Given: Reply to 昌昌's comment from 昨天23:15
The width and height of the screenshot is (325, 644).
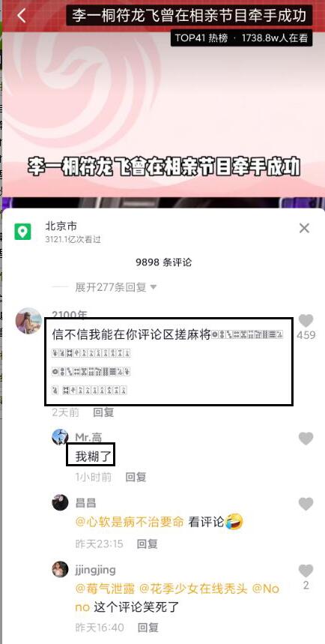Looking at the screenshot, I should pos(148,544).
